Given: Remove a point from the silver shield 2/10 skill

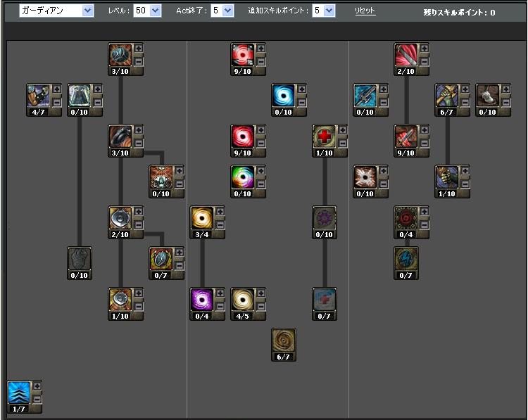Looking at the screenshot, I should pos(139,225).
